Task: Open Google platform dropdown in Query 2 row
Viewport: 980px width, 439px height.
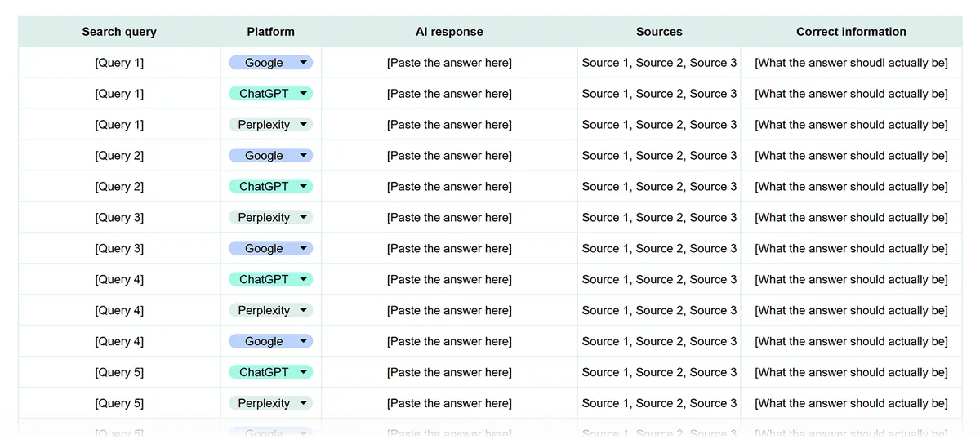Action: [x=270, y=156]
